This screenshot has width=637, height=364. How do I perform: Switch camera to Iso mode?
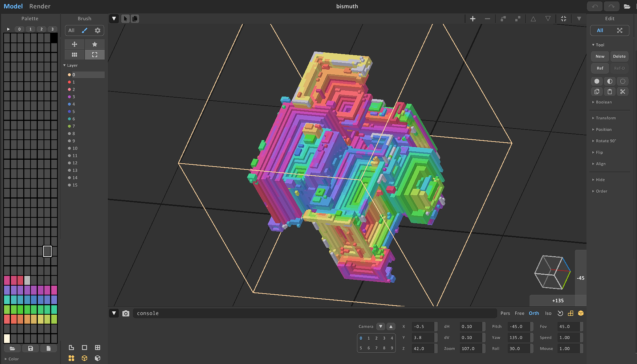point(548,313)
